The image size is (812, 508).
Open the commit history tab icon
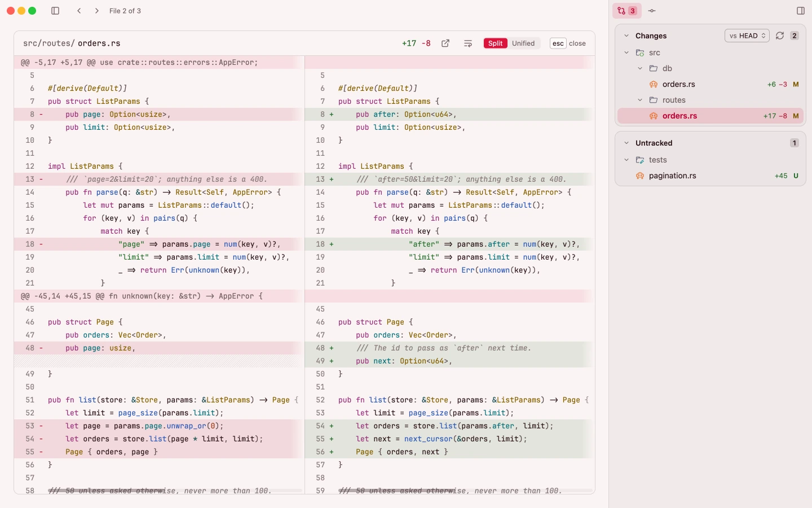(652, 11)
